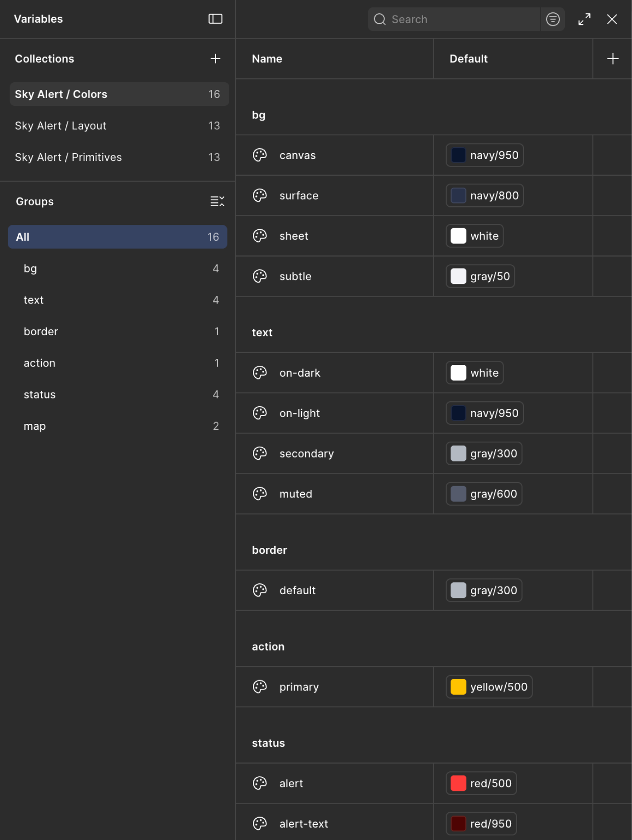
Task: Open the search filter icon
Action: point(553,19)
